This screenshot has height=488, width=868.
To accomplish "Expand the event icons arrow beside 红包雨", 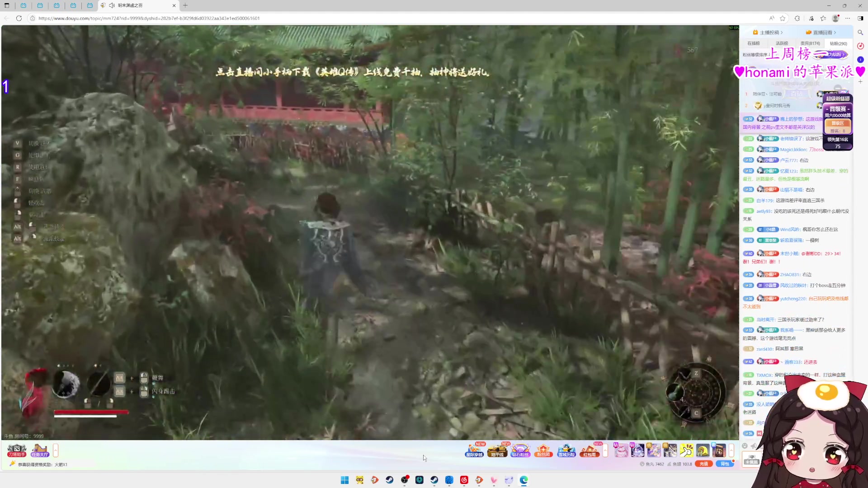I will pos(605,450).
